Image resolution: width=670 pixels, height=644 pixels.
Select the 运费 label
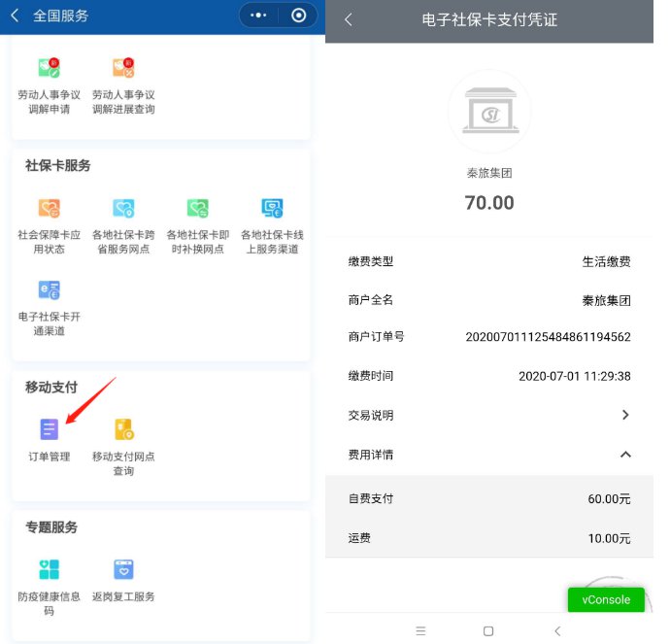pyautogui.click(x=359, y=537)
